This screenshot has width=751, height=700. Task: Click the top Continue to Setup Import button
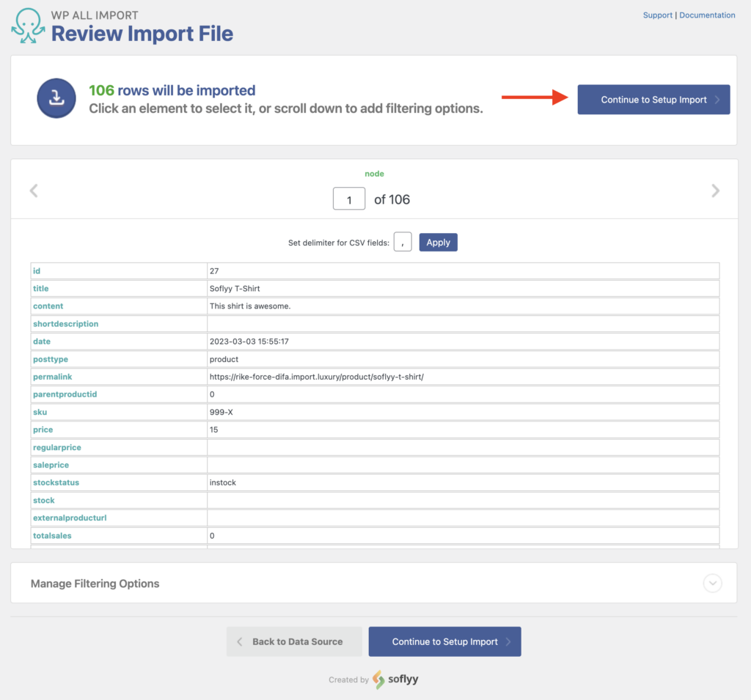click(653, 100)
